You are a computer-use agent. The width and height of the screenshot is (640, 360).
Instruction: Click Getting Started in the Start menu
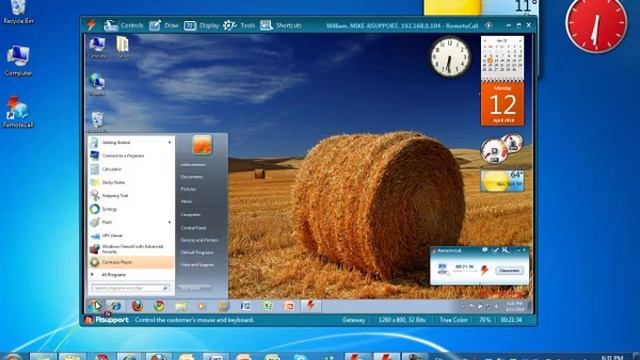pos(131,142)
